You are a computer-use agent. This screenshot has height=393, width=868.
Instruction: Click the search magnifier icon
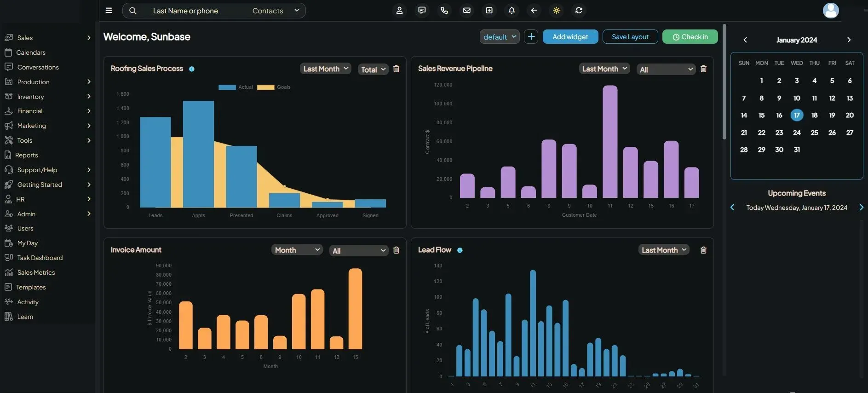pos(132,11)
